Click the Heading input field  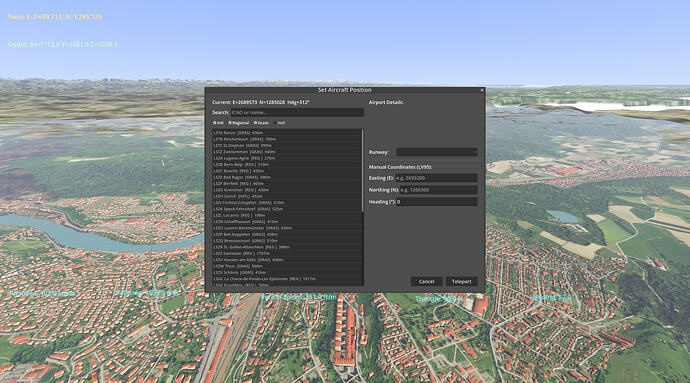point(437,202)
